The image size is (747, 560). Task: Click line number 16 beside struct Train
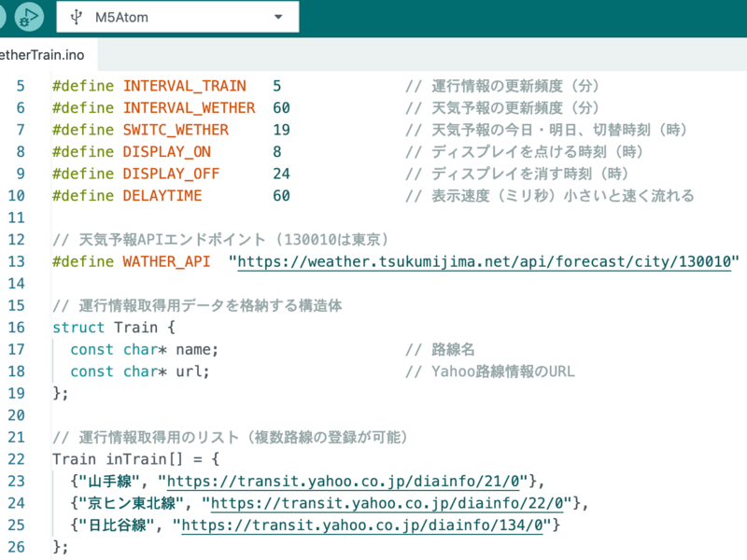[x=20, y=327]
